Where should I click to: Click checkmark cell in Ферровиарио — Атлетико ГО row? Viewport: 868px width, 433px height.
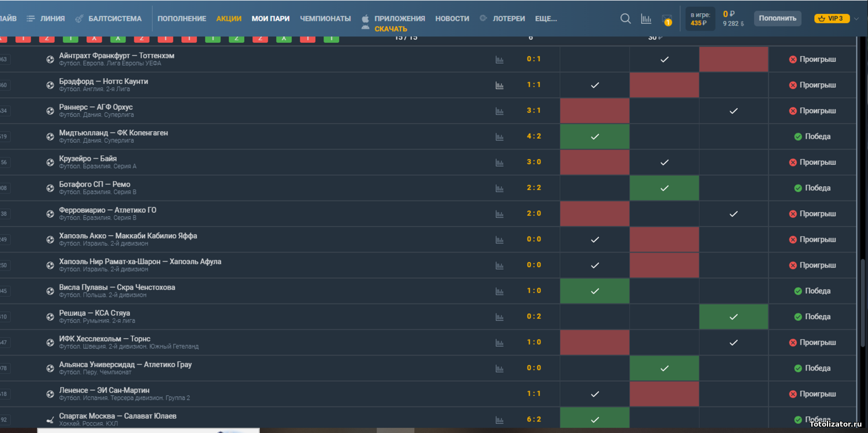tap(734, 214)
